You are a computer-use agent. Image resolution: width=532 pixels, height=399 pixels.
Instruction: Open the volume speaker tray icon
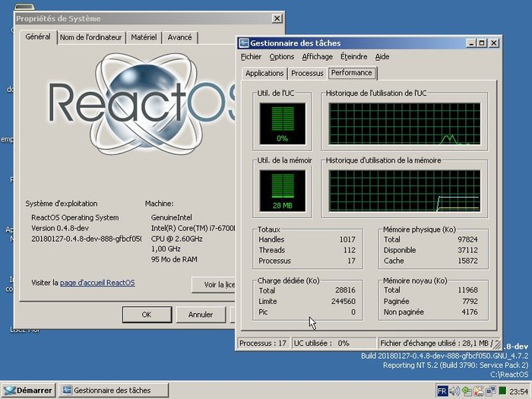pos(454,391)
